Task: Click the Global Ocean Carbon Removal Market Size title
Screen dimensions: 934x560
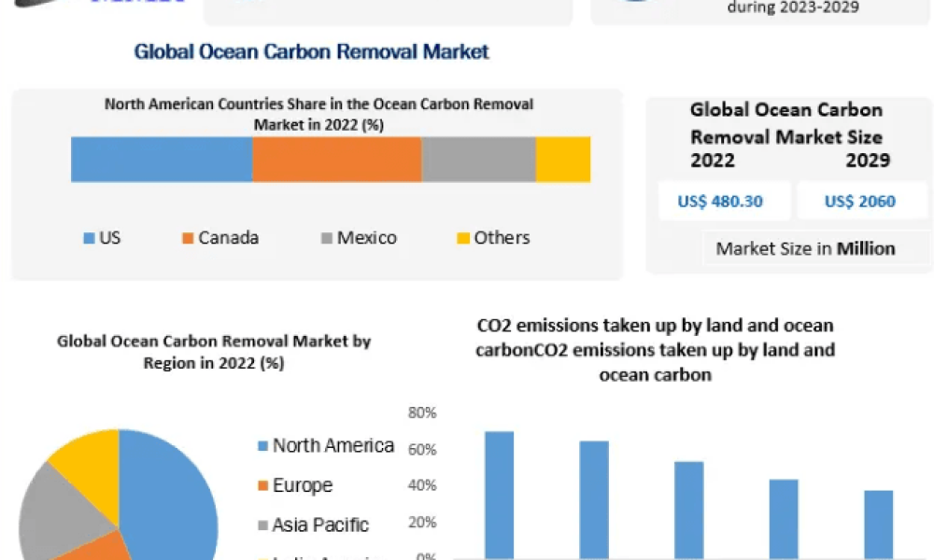Action: tap(786, 123)
